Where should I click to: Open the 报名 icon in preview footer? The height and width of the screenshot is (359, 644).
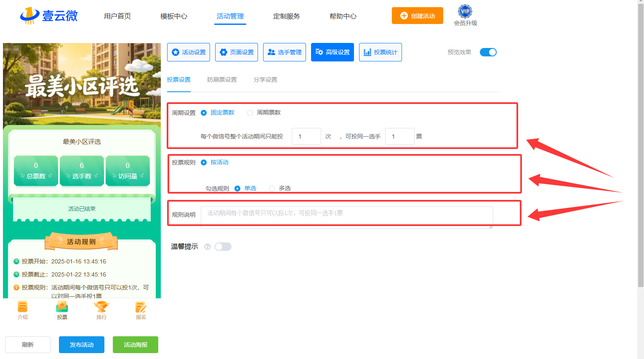pyautogui.click(x=141, y=307)
